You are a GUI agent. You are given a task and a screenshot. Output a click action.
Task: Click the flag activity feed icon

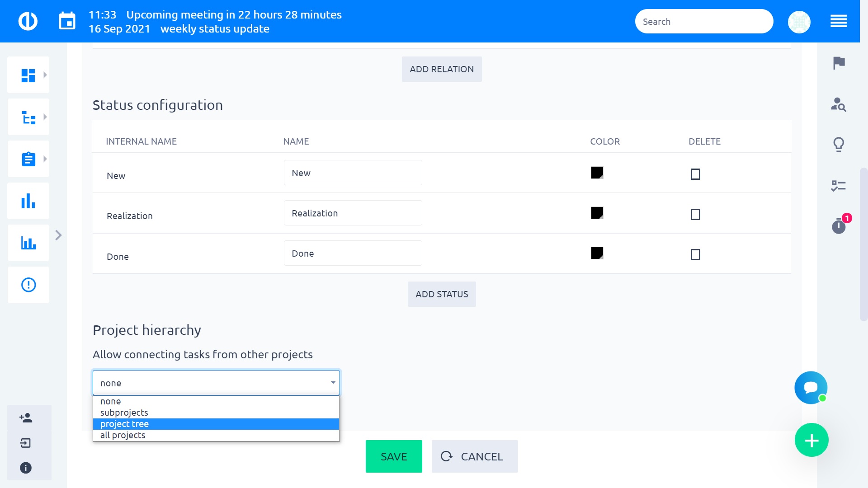(x=839, y=63)
